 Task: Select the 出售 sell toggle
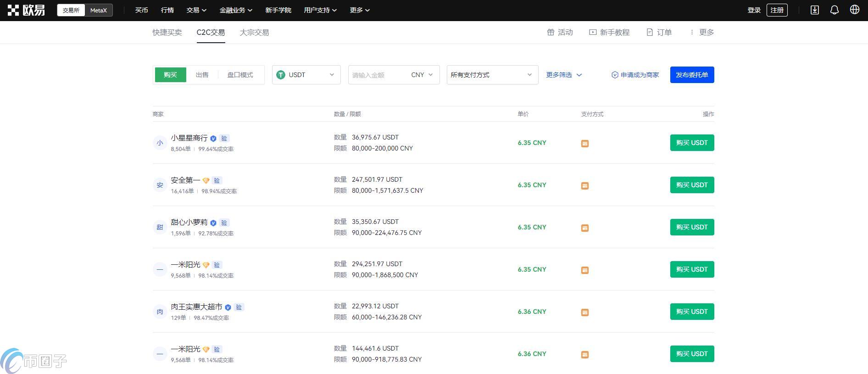[202, 75]
